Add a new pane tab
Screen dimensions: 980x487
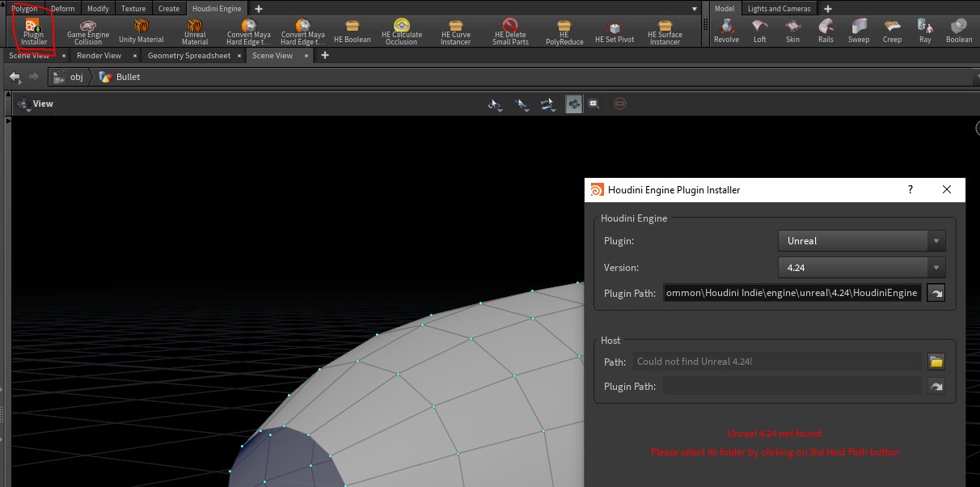pyautogui.click(x=325, y=56)
